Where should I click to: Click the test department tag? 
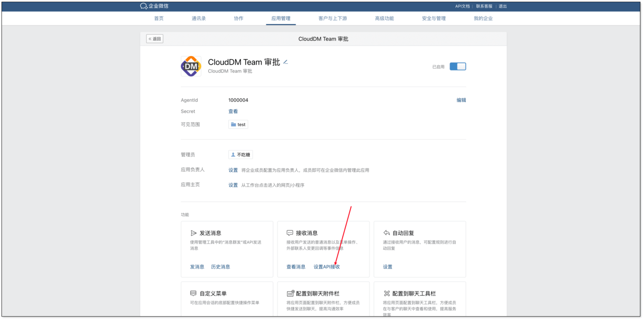pos(238,124)
